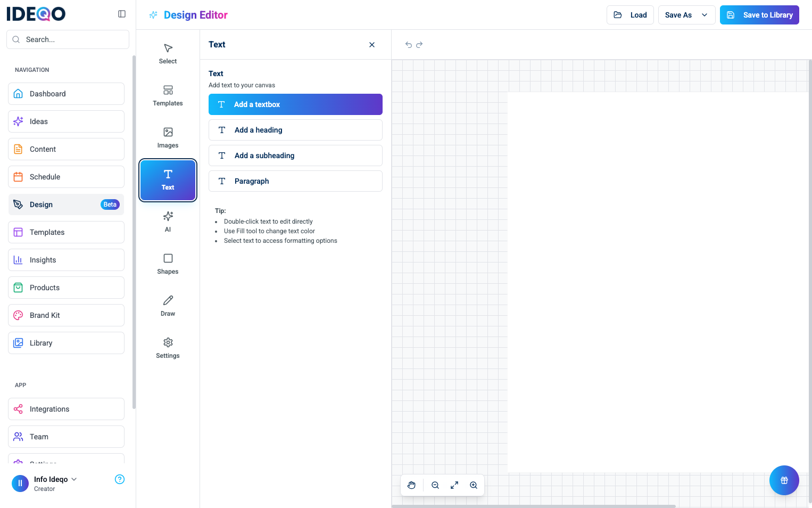The image size is (812, 508).
Task: Toggle the left sidebar collapse
Action: coord(122,14)
